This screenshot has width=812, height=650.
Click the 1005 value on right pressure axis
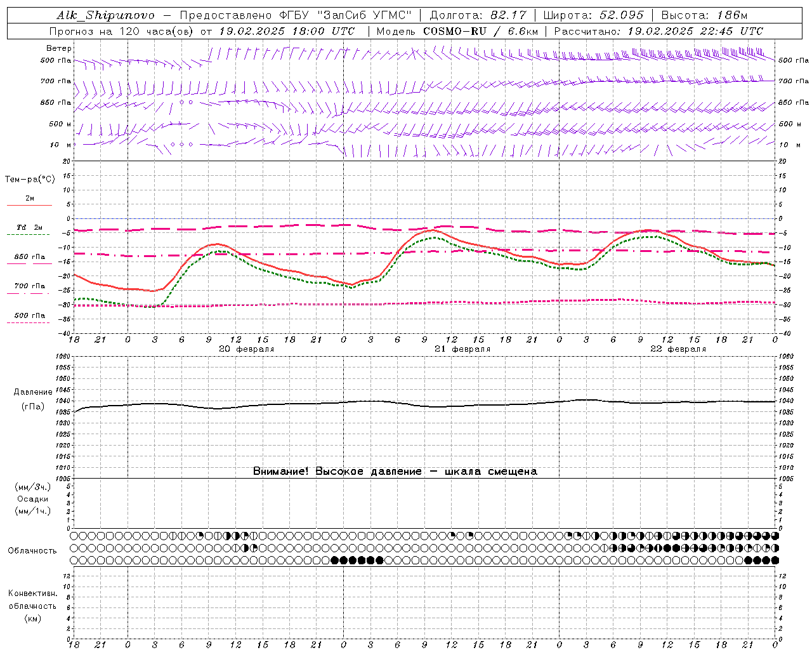point(785,478)
